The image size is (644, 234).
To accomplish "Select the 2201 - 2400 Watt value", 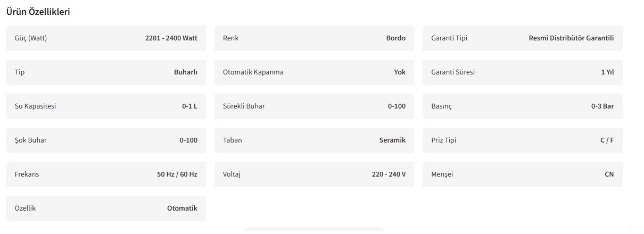I will click(x=171, y=38).
